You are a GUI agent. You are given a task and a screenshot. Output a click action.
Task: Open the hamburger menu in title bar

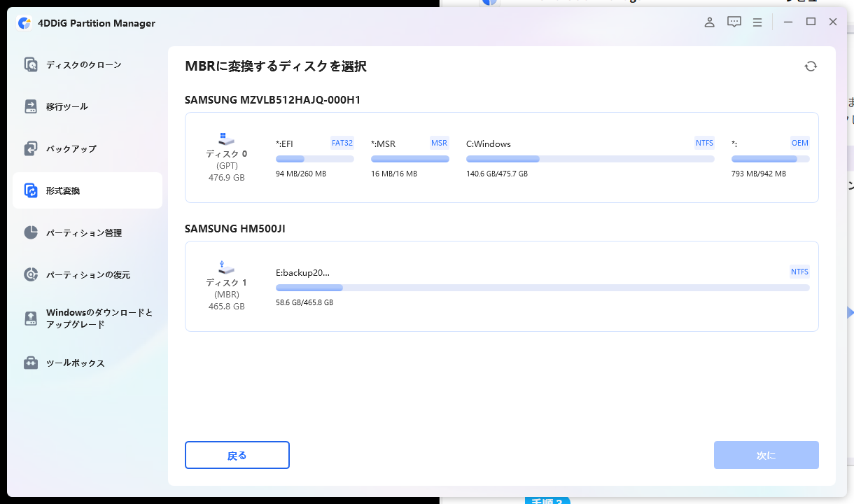[757, 22]
